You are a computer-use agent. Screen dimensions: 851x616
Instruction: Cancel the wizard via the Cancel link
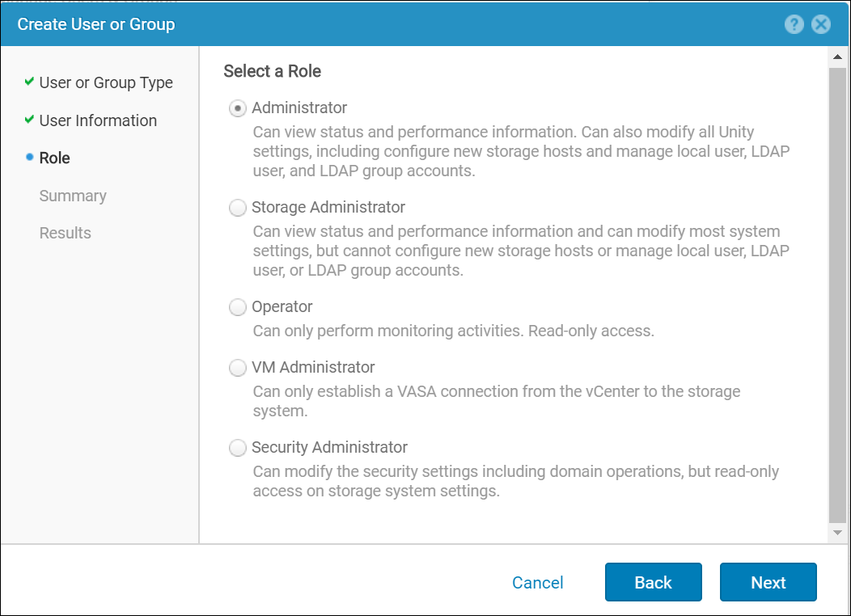[x=537, y=582]
